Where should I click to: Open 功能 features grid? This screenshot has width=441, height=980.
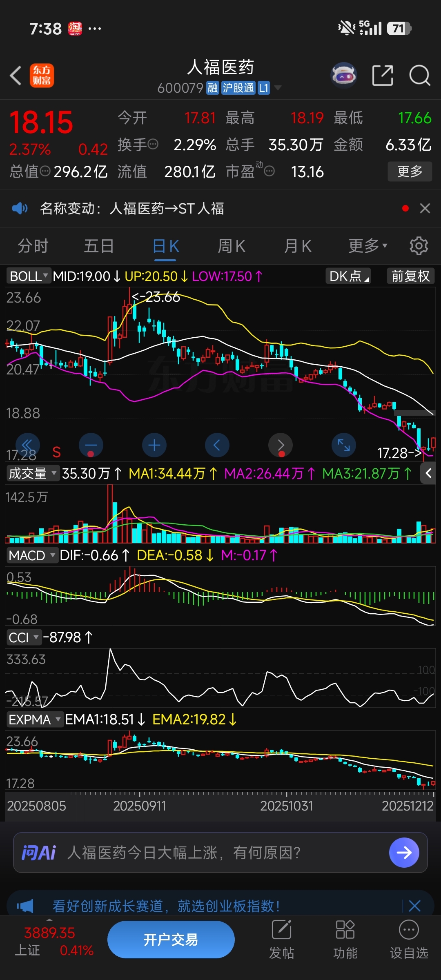(345, 940)
